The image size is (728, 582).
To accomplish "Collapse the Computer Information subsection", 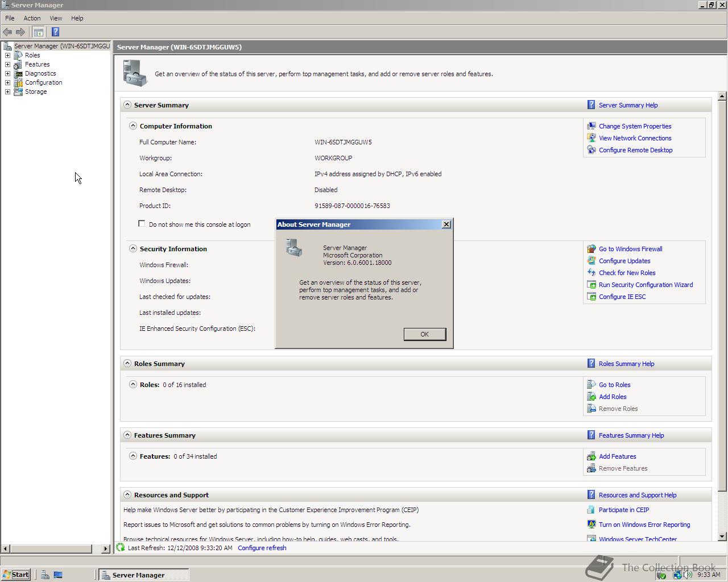I will point(133,126).
